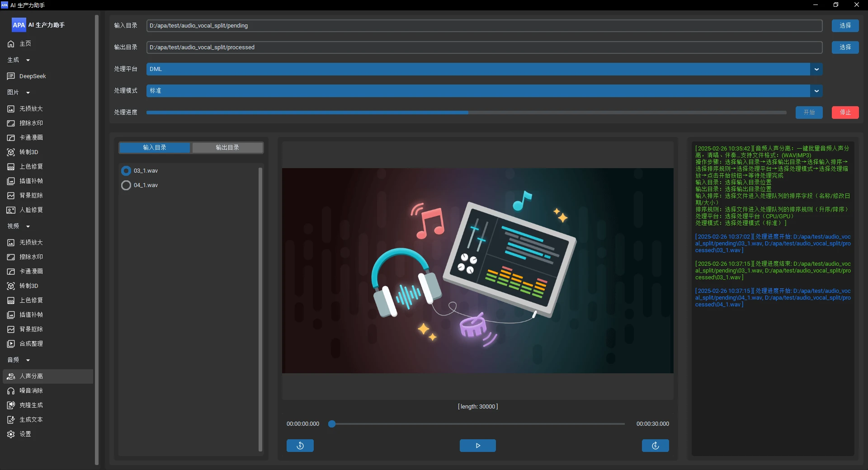Expand the 处理平台 DML dropdown
868x470 pixels.
tap(816, 69)
